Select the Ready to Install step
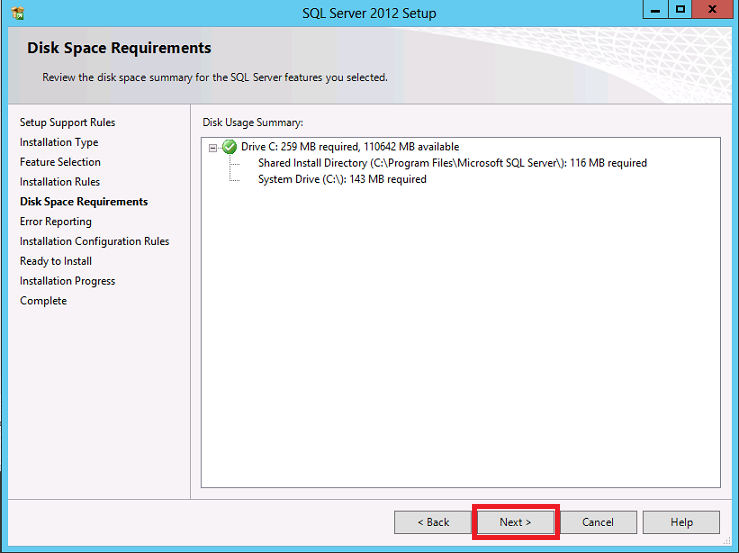Viewport: 739px width, 553px height. [56, 261]
